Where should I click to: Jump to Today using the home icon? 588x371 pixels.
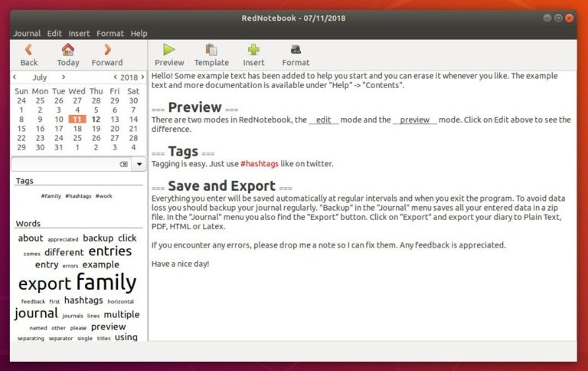click(68, 55)
